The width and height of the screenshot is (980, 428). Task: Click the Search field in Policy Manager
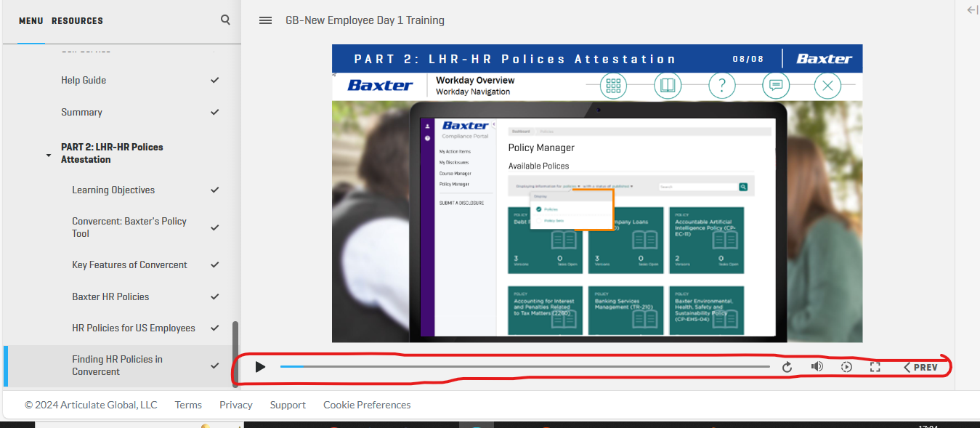point(697,187)
